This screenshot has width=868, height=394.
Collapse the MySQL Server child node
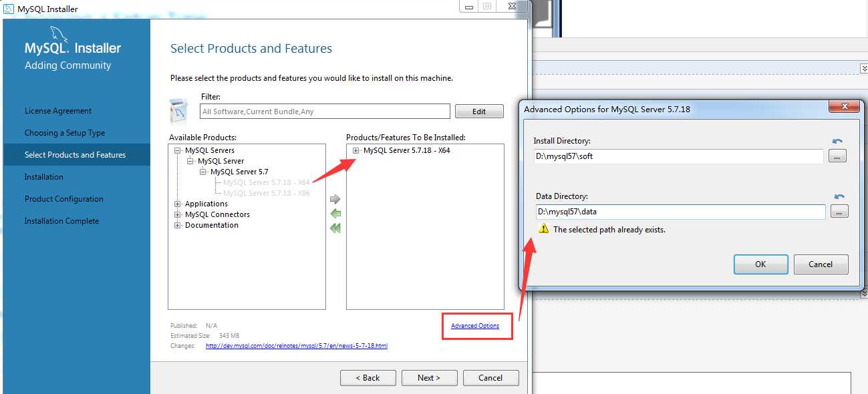[x=190, y=161]
